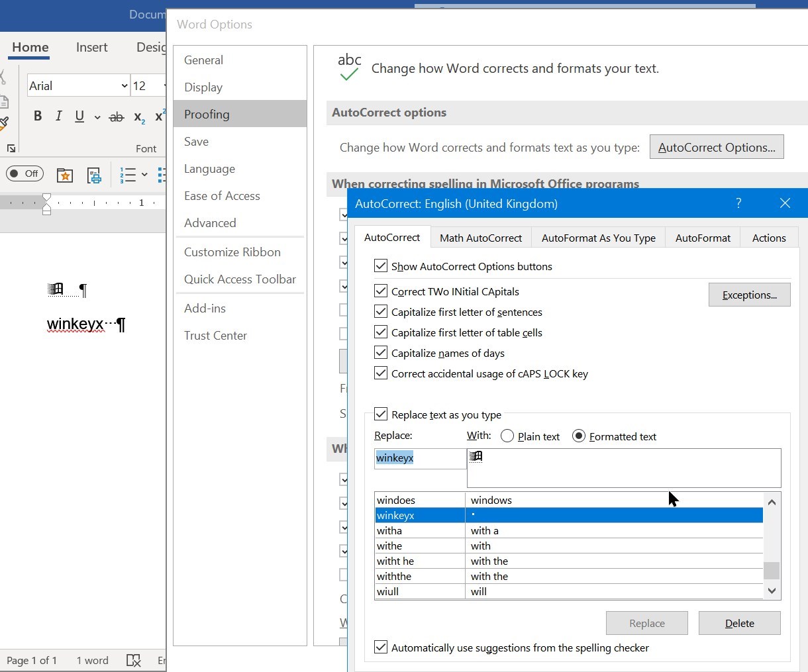The width and height of the screenshot is (808, 672).
Task: Click the Copy icon in Clipboard group
Action: tap(4, 101)
